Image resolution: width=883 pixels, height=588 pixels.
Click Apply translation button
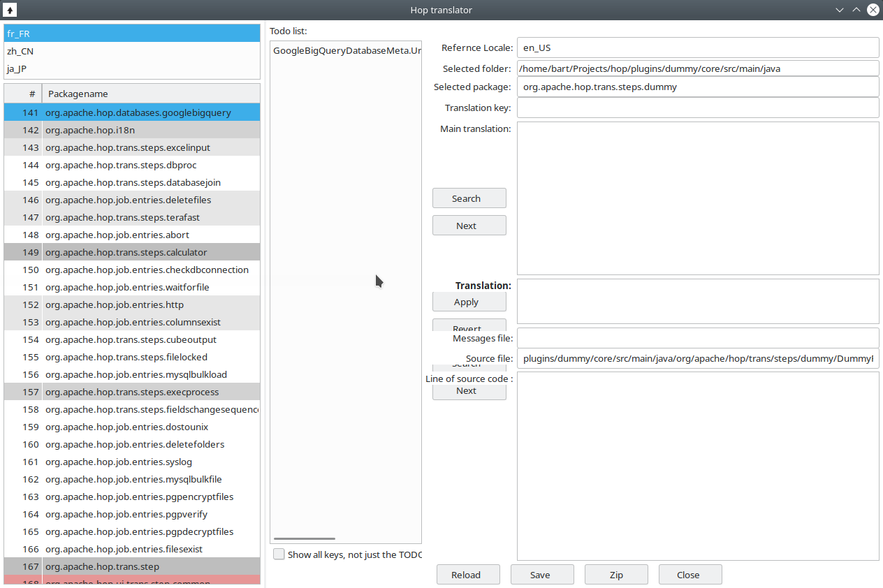coord(469,302)
